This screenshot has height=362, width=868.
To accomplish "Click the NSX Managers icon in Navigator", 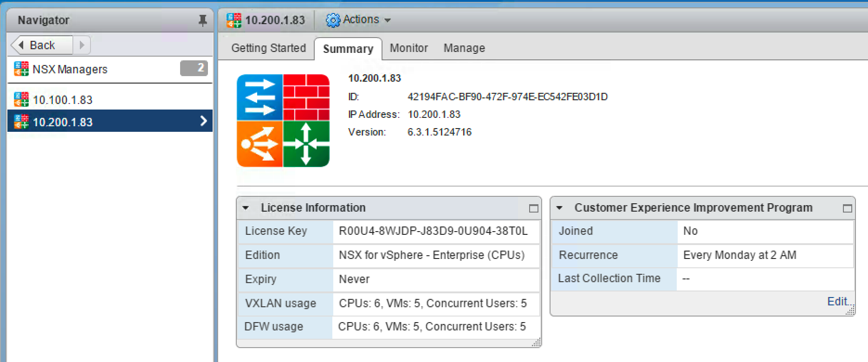I will click(21, 69).
